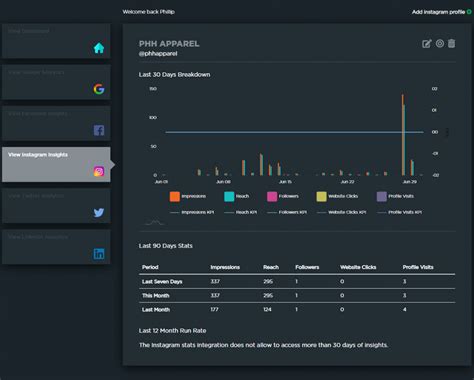Click the tallest orange bar near Jun 29
This screenshot has height=380, width=474.
tap(402, 135)
